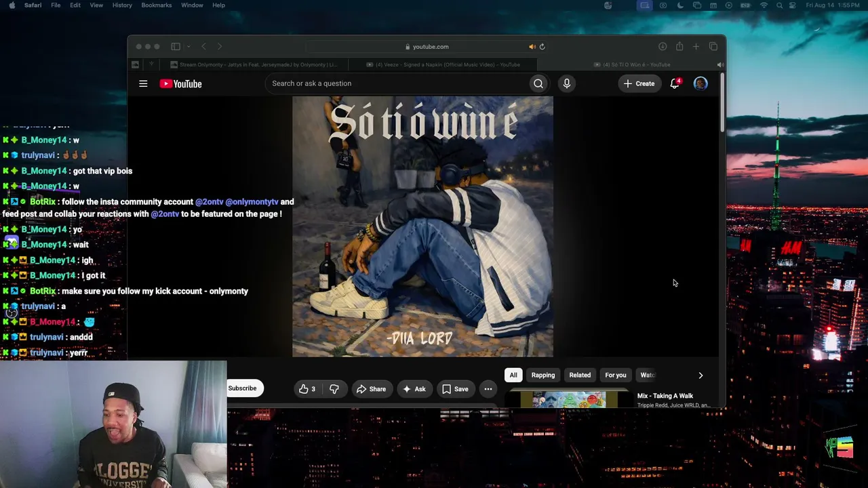
Task: Open a new Safari tab
Action: tap(696, 47)
